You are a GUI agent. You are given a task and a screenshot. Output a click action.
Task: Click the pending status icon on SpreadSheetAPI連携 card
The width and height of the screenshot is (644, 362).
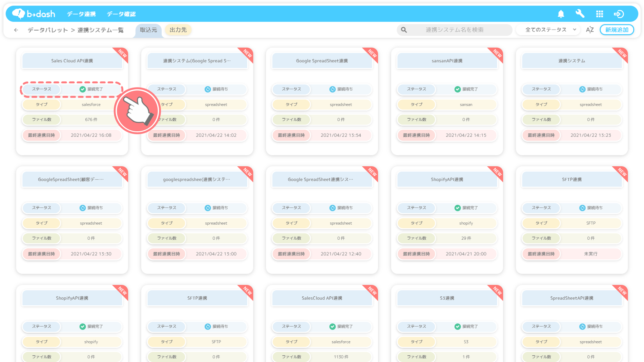point(582,326)
